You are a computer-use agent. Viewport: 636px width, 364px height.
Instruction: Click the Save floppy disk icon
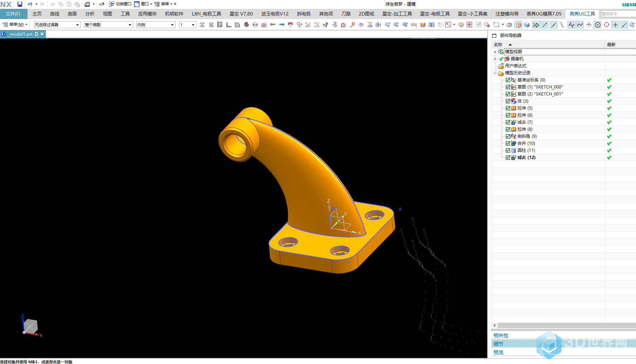20,4
